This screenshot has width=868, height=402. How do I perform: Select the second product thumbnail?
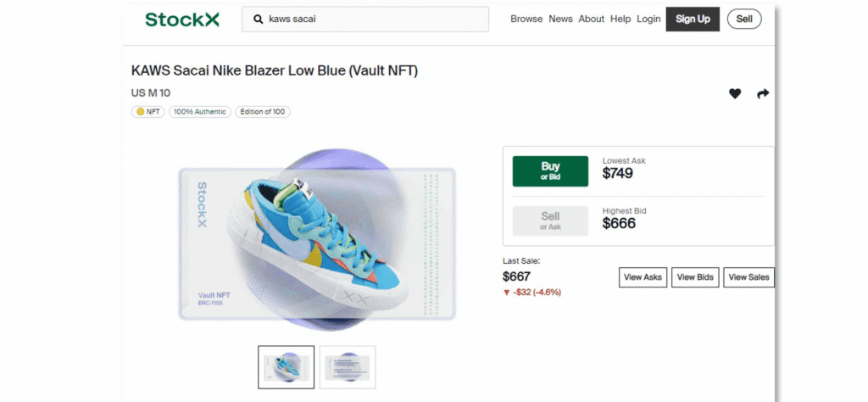click(x=348, y=367)
